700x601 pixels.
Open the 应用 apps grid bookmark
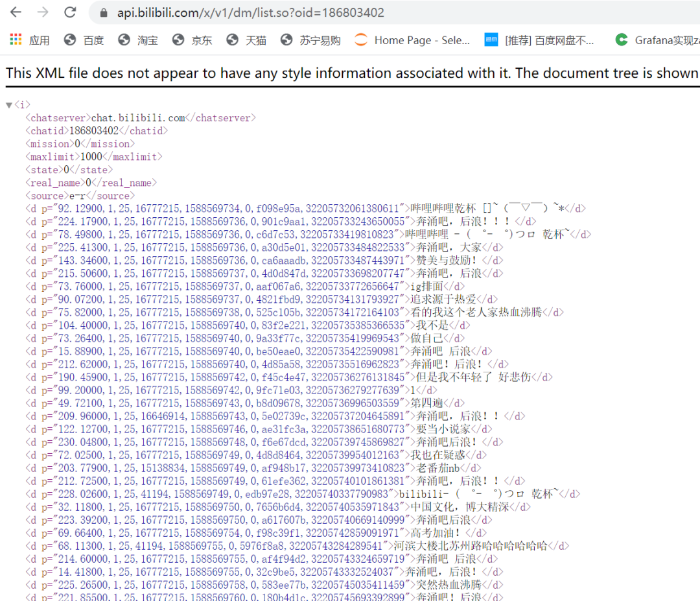pyautogui.click(x=29, y=40)
